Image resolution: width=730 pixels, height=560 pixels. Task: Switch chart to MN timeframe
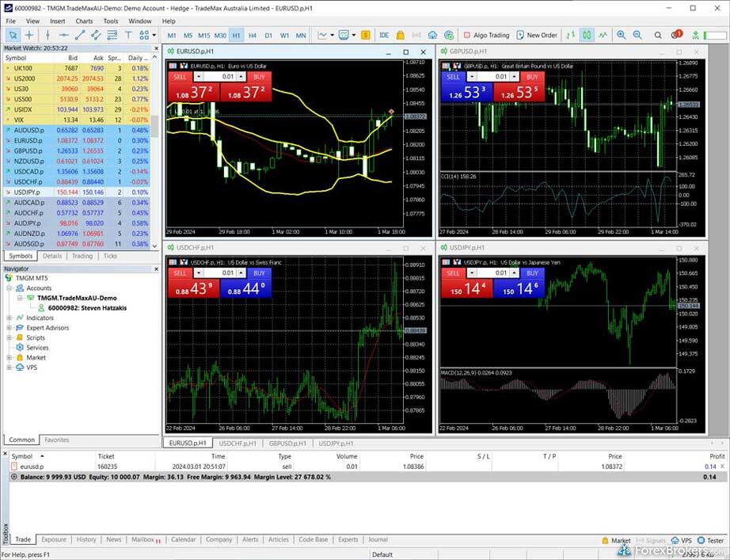301,36
